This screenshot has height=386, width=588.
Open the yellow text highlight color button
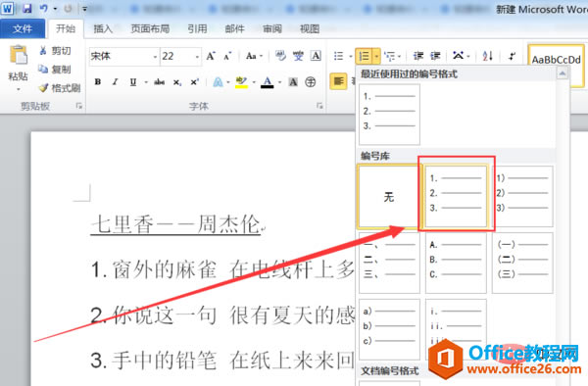tap(241, 82)
